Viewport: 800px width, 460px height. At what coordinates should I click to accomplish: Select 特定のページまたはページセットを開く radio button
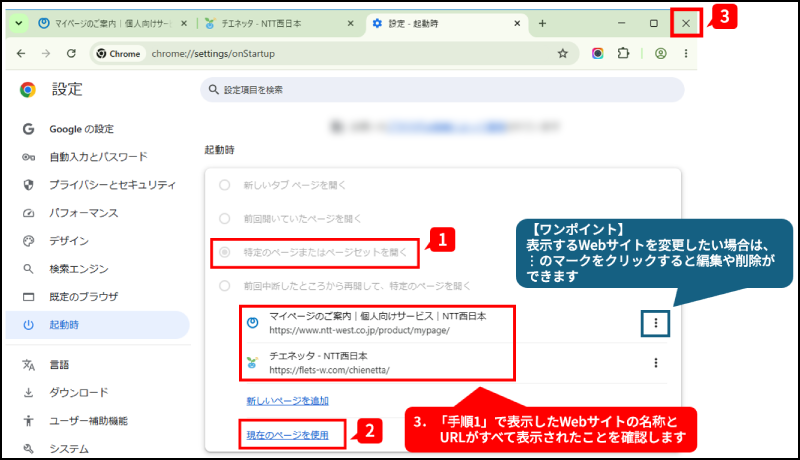pos(224,252)
